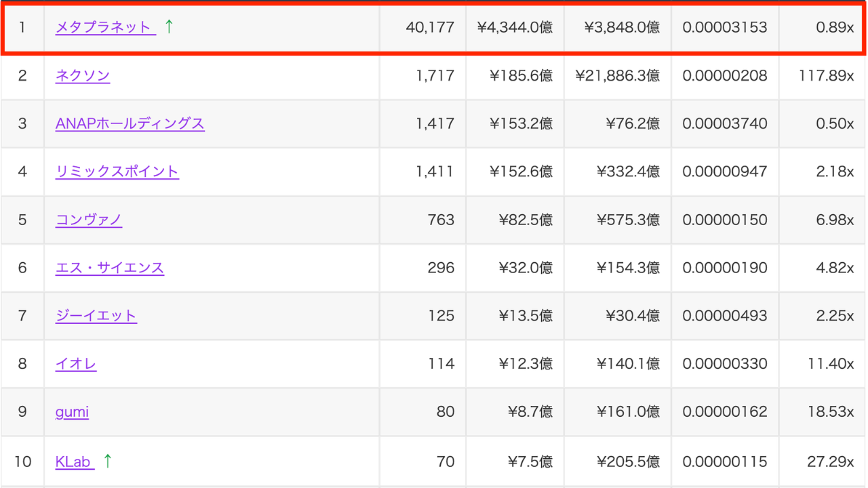Click the gumi link
This screenshot has width=868, height=488.
coord(72,412)
